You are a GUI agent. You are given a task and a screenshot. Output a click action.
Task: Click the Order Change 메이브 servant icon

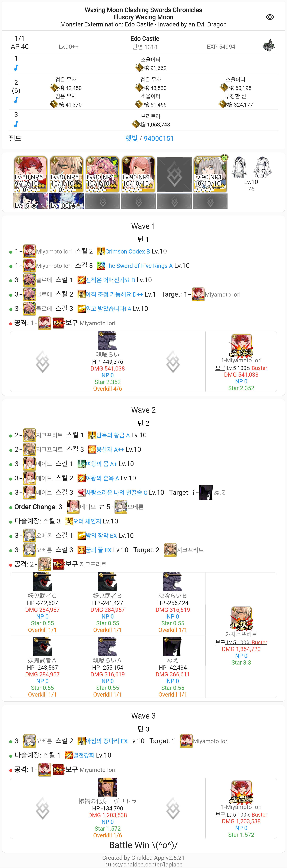73,507
